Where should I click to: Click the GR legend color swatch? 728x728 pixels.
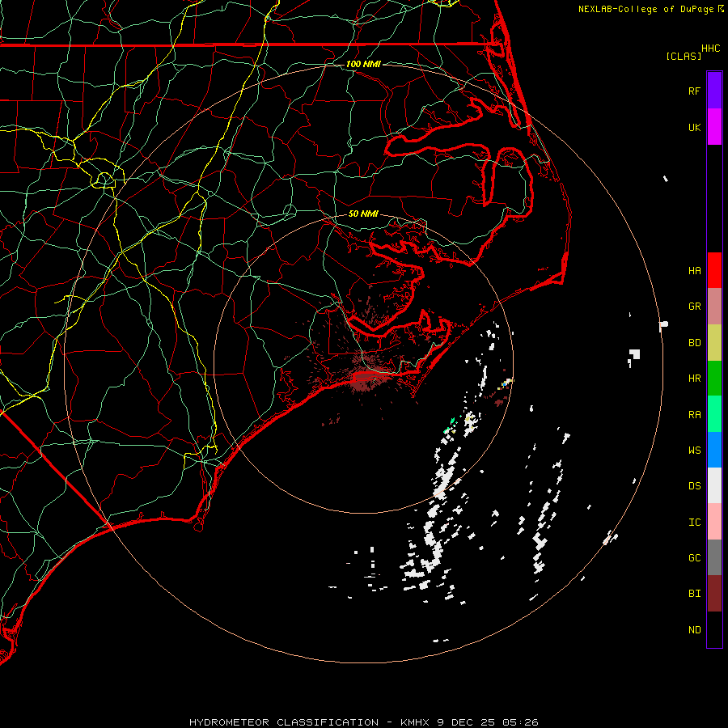pyautogui.click(x=714, y=306)
